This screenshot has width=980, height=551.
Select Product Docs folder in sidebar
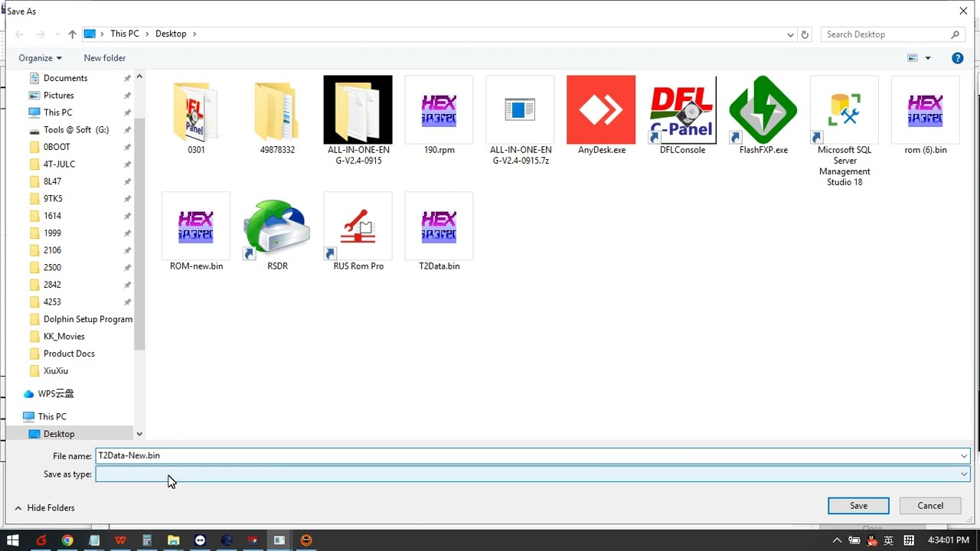(x=69, y=354)
